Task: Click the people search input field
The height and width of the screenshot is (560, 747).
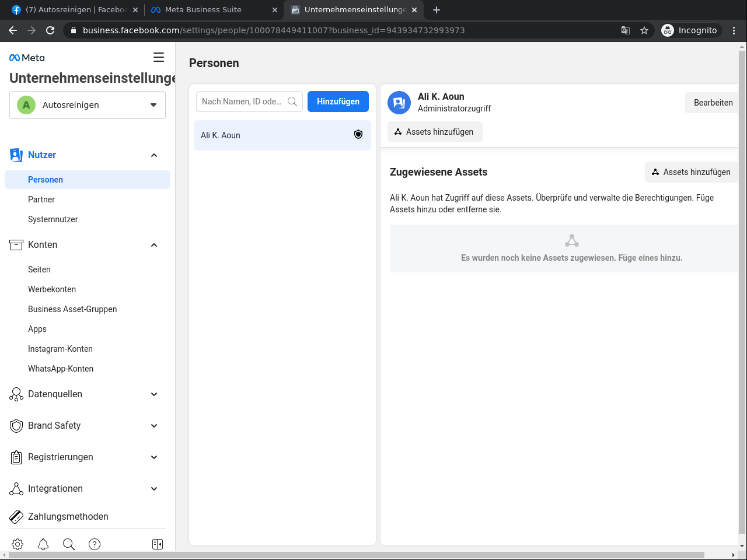Action: (249, 101)
